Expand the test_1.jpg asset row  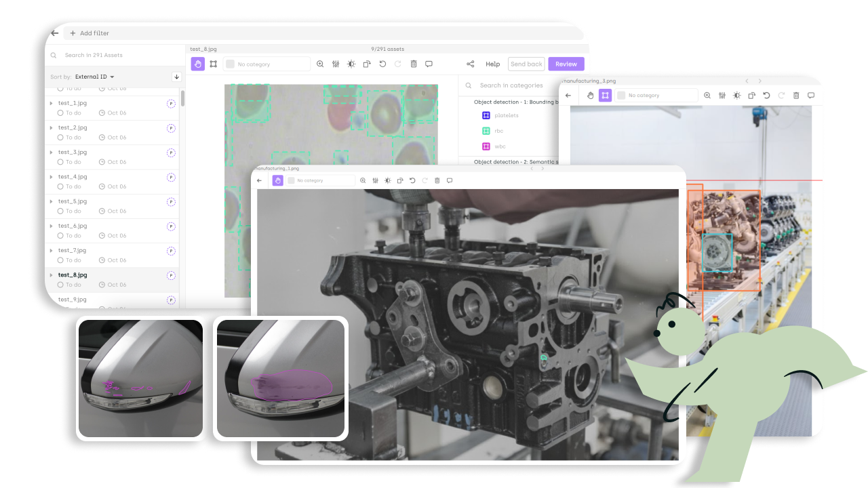(52, 103)
